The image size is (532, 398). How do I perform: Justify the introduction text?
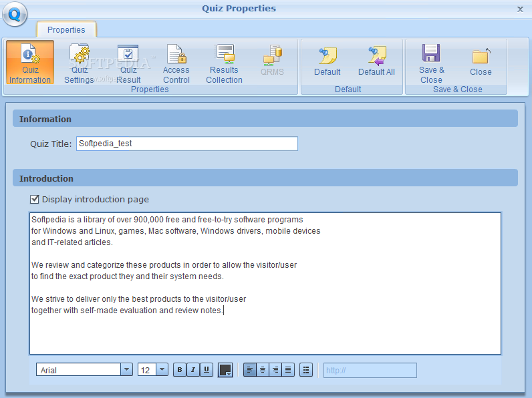(288, 370)
